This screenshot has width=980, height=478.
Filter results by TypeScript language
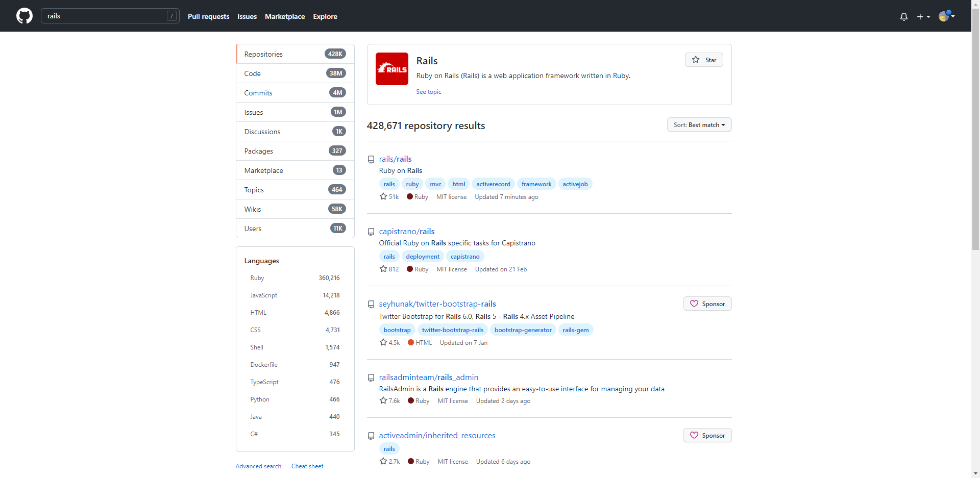tap(295, 382)
